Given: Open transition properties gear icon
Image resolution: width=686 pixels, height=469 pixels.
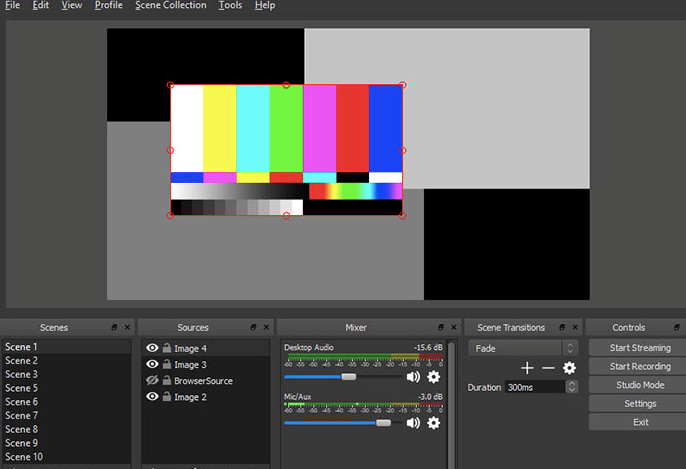Looking at the screenshot, I should point(569,368).
